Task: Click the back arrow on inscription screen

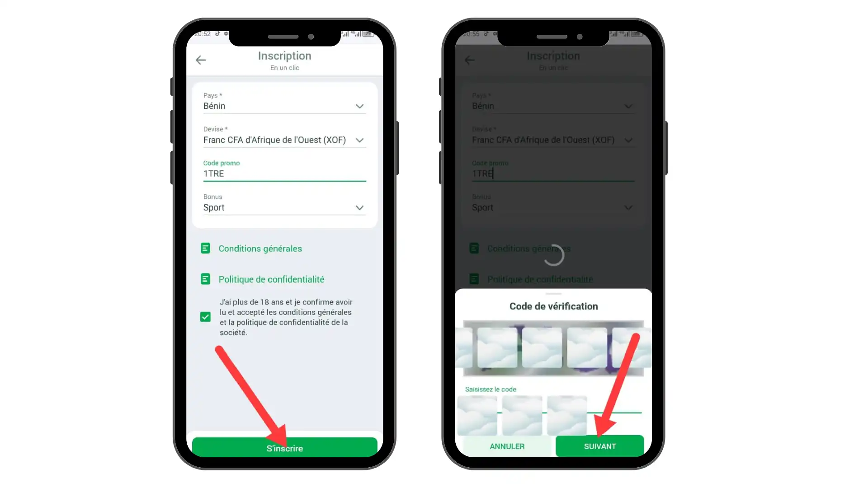Action: tap(201, 59)
